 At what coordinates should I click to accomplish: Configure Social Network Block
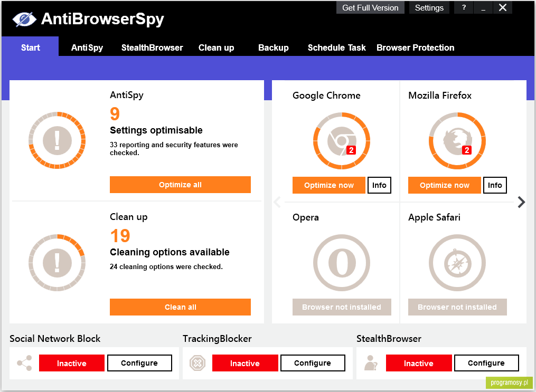[139, 363]
